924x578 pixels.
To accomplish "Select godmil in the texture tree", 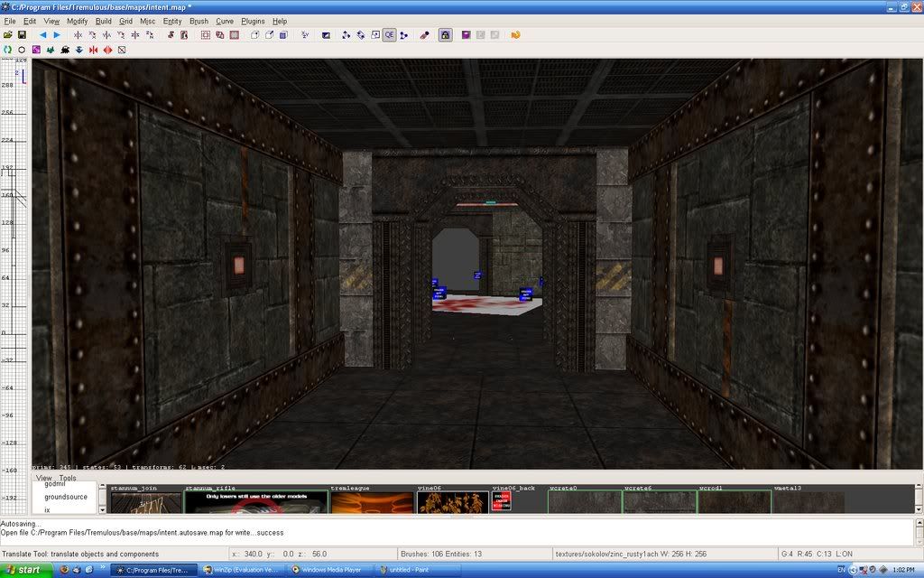I will pos(55,484).
